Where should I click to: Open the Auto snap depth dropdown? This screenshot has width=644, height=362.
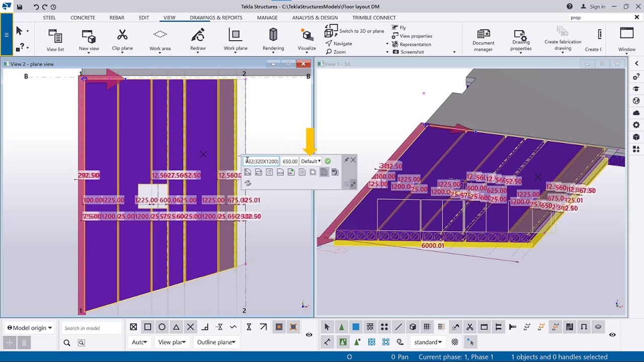(139, 342)
